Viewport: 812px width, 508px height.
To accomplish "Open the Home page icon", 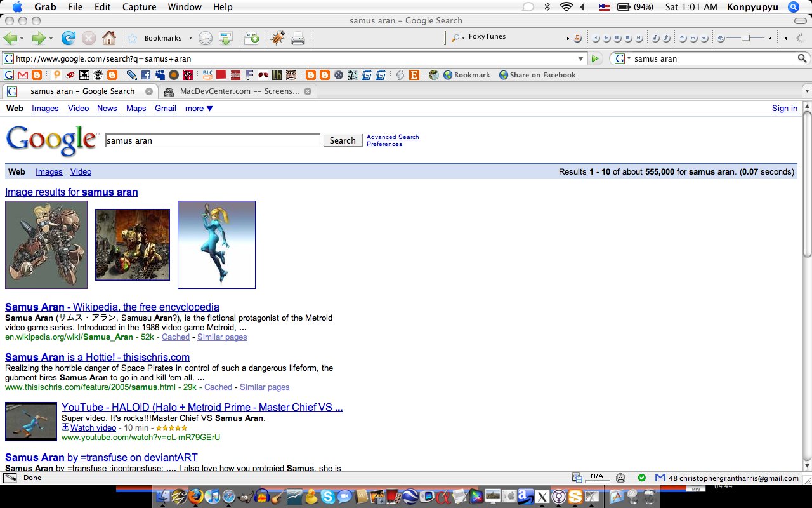I will point(109,38).
